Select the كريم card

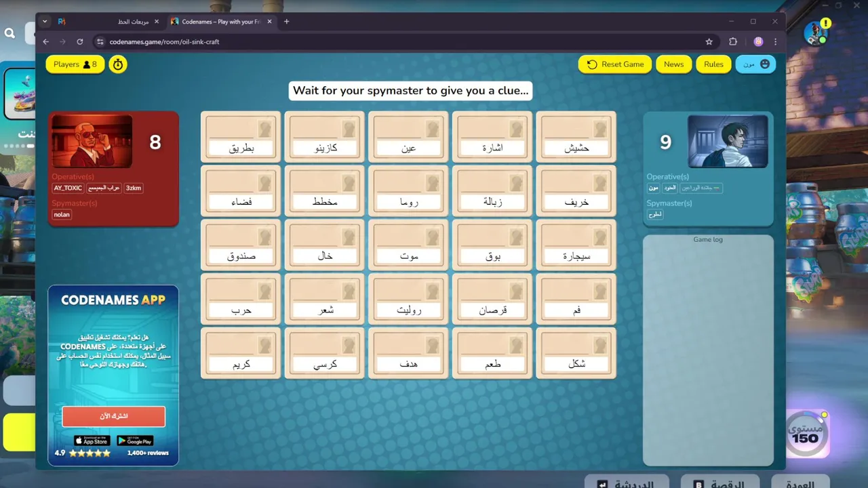241,353
